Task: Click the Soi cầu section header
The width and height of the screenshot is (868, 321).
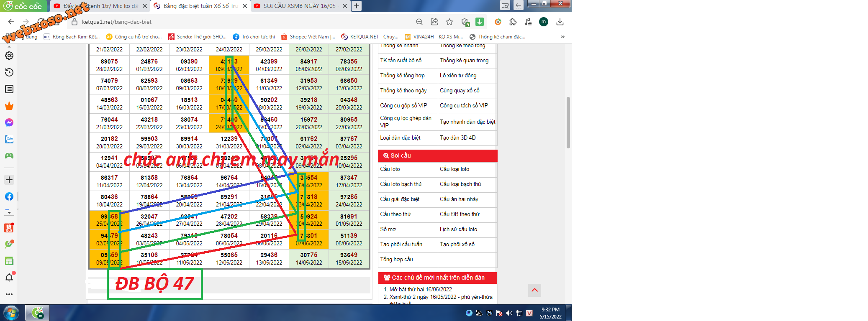Action: 438,155
